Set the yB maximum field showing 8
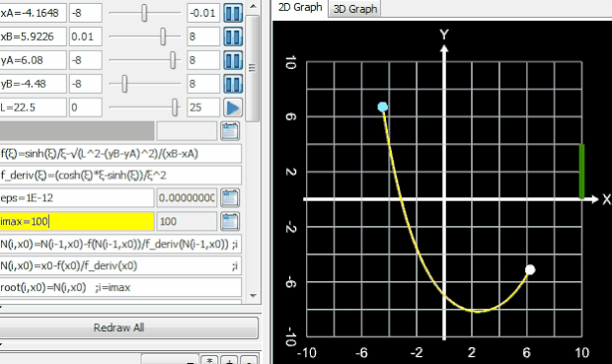 coord(203,84)
